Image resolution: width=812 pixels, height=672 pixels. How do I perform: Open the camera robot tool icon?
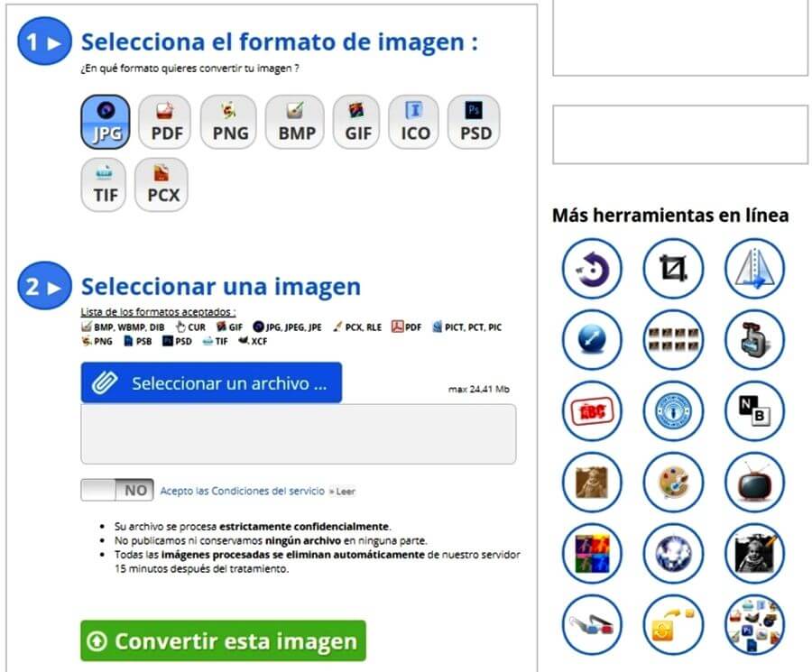(754, 340)
